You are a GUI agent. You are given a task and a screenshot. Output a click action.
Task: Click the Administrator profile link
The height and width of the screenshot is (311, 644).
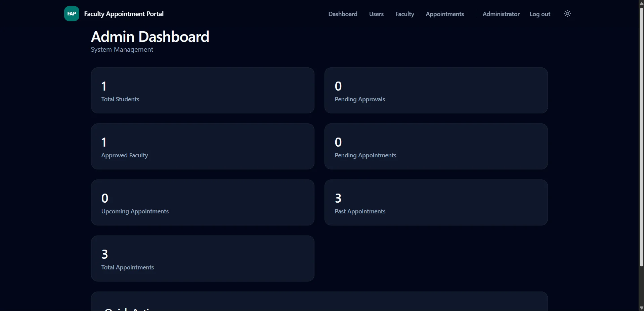(501, 14)
